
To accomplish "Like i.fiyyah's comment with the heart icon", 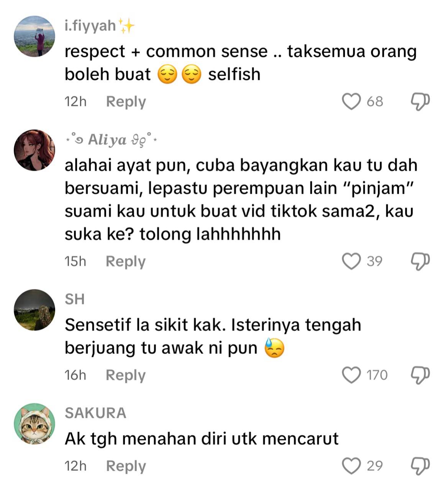I will click(x=351, y=102).
